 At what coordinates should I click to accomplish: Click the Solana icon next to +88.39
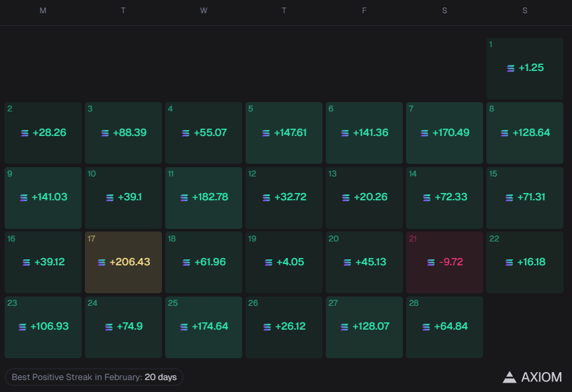coord(105,133)
